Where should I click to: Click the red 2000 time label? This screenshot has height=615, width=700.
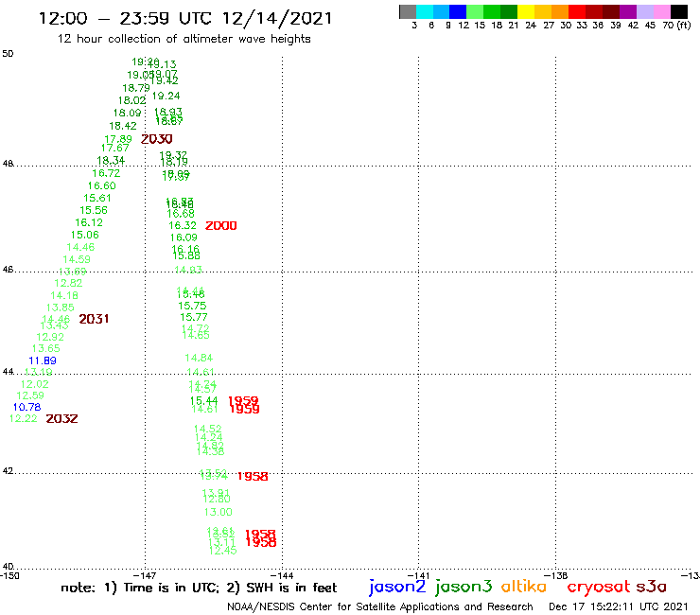pyautogui.click(x=221, y=225)
